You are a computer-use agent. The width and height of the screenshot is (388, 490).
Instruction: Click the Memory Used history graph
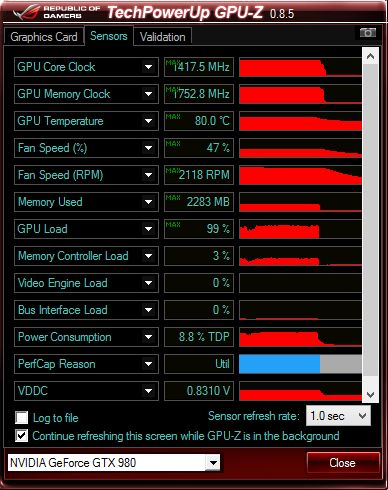300,202
